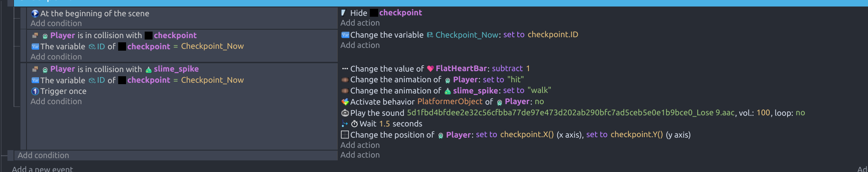Screen dimensions: 868x172
Task: Click the Change the position action square icon
Action: pyautogui.click(x=345, y=135)
